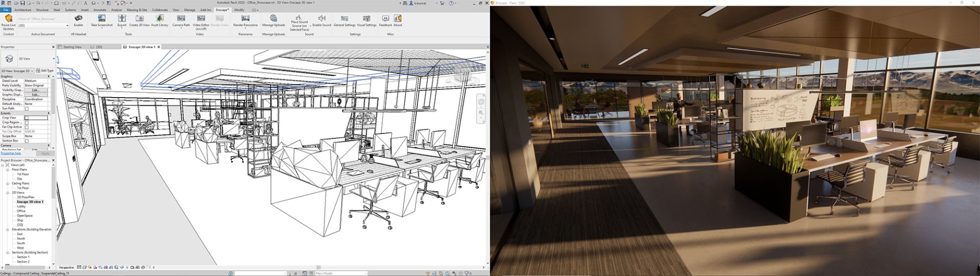Open Enscape Visual Settings

click(366, 18)
